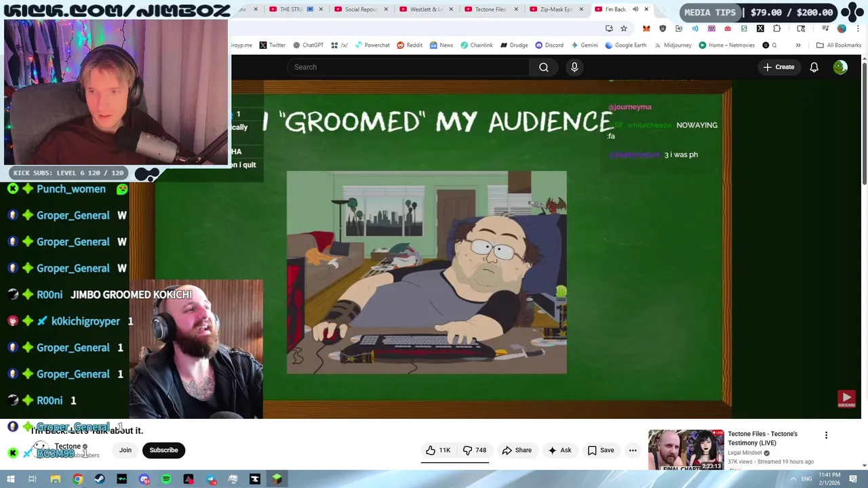Share the video via Share button
The image size is (868, 488).
[517, 450]
